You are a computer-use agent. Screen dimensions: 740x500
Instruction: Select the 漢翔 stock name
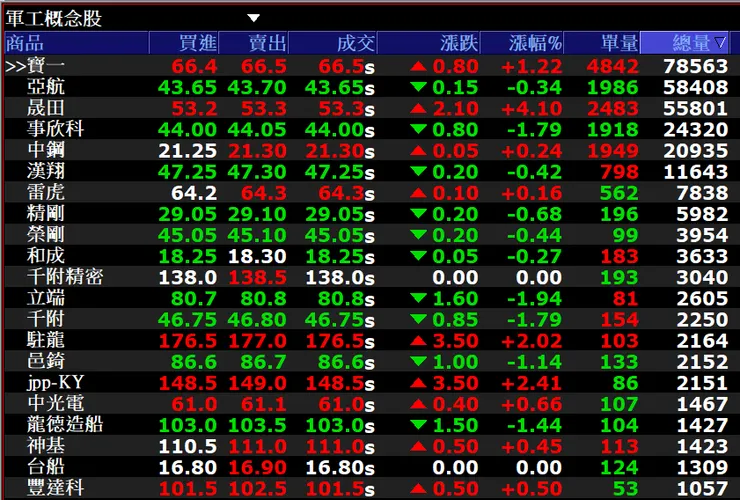[x=46, y=171]
